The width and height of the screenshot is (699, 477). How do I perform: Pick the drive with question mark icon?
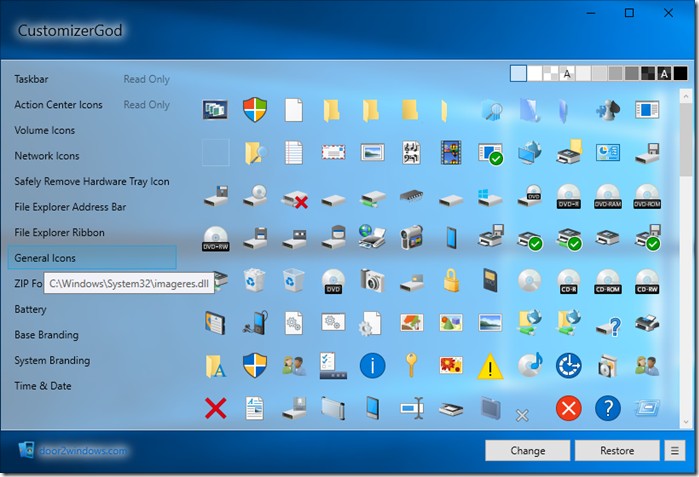pyautogui.click(x=609, y=326)
